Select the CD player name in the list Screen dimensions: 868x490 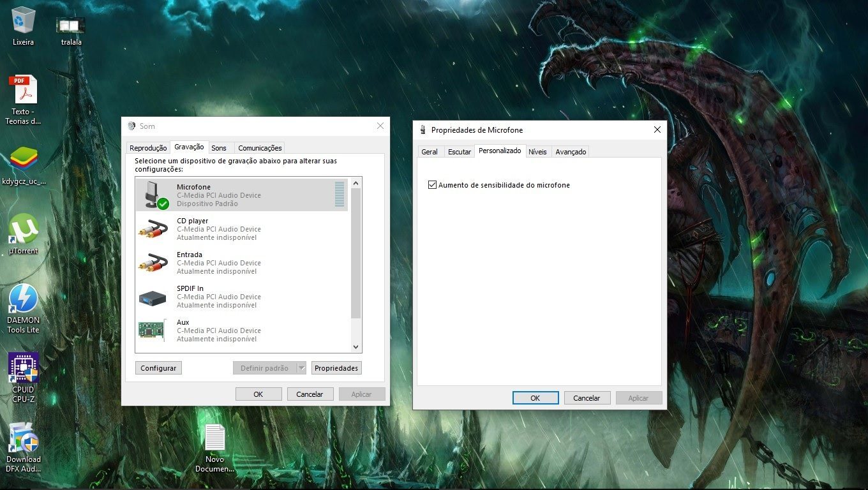click(x=192, y=221)
